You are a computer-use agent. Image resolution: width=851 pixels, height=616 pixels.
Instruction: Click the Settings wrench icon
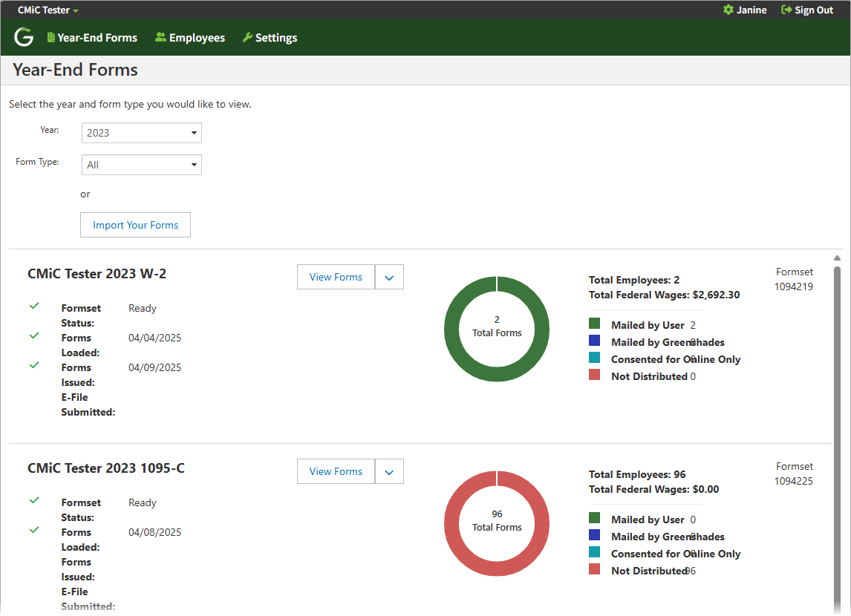point(247,37)
